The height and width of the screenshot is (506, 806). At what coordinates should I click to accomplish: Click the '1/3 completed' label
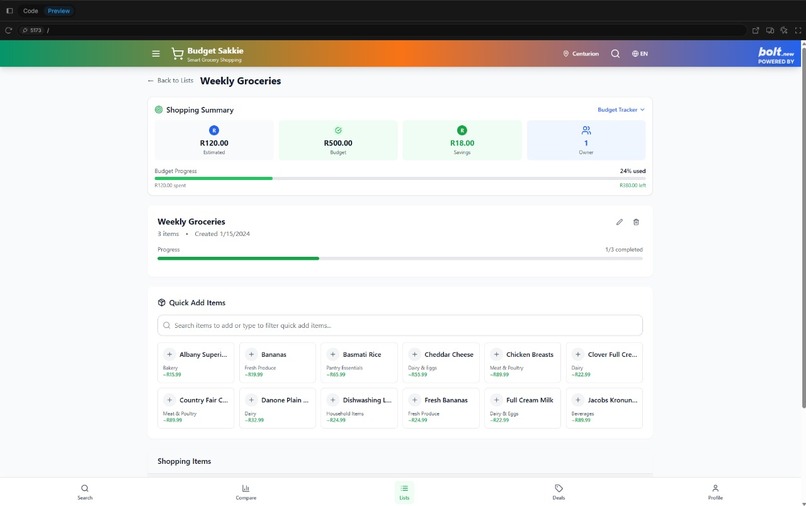point(624,249)
